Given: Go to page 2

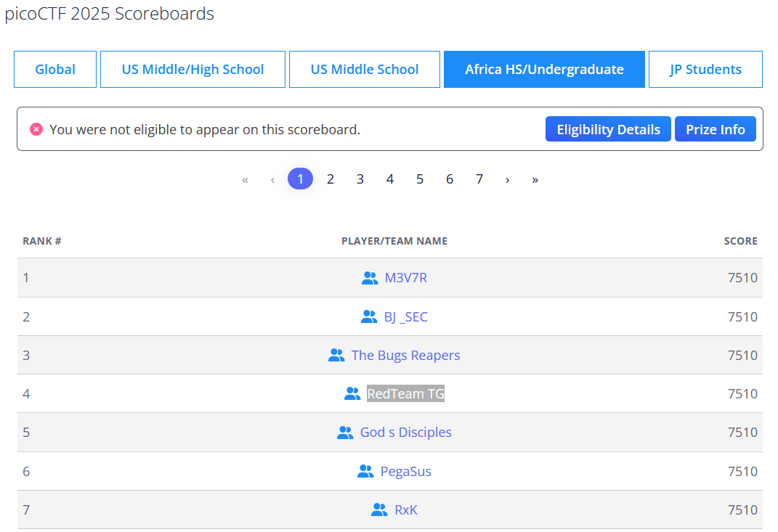Looking at the screenshot, I should (331, 179).
